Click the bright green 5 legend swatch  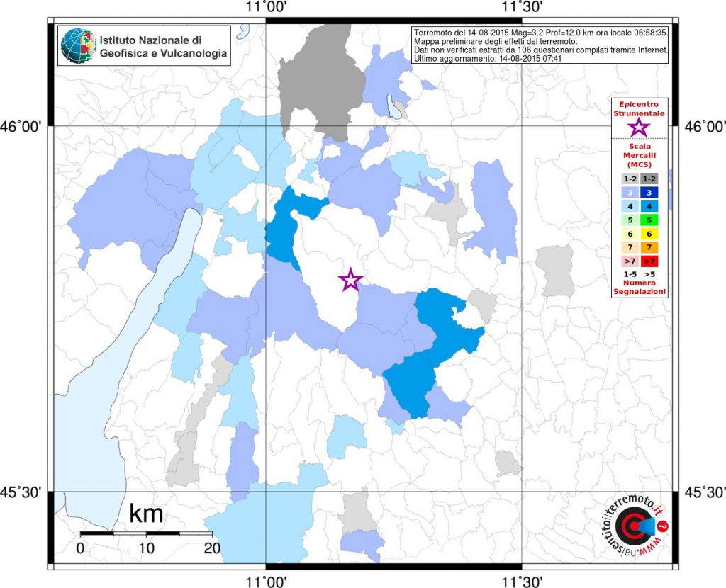point(649,220)
